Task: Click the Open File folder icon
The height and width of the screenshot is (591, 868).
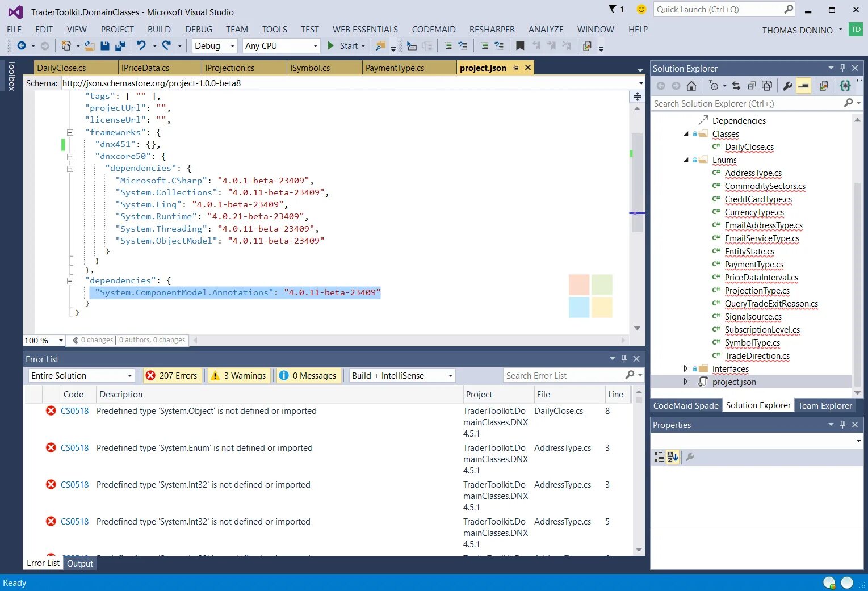Action: (90, 46)
